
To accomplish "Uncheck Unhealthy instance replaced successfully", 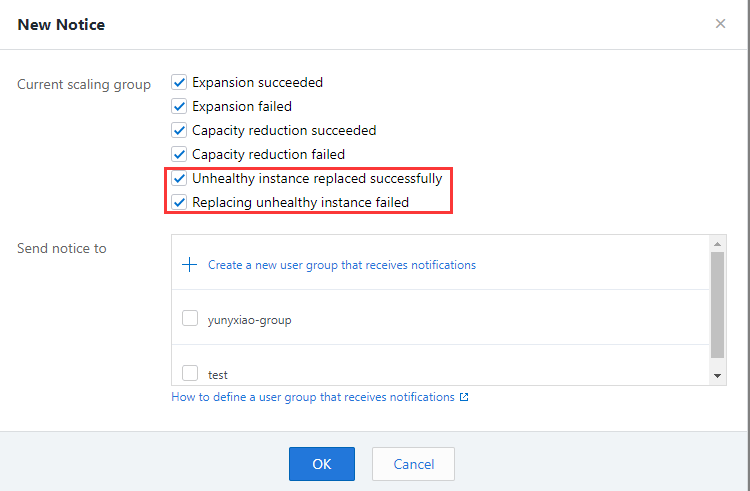I will pos(179,178).
